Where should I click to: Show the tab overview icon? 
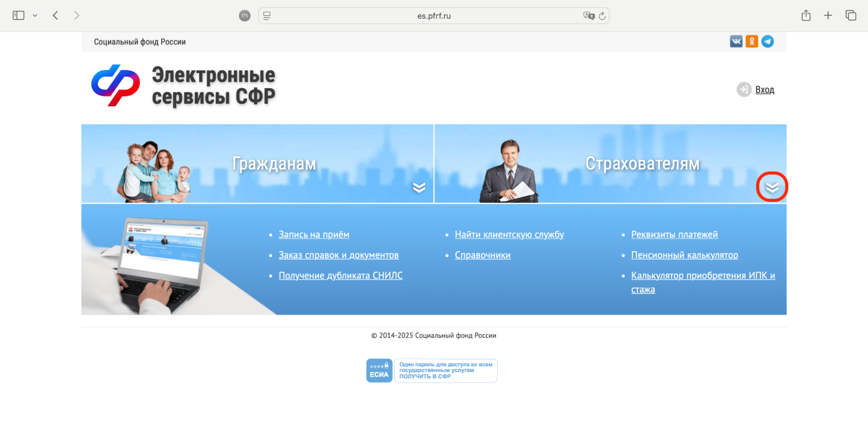tap(851, 16)
